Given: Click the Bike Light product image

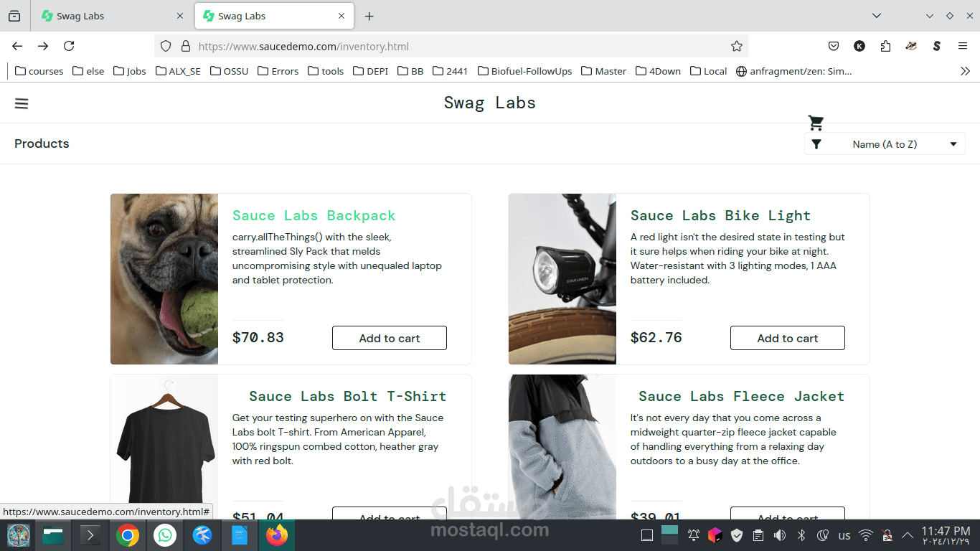Looking at the screenshot, I should click(x=562, y=279).
